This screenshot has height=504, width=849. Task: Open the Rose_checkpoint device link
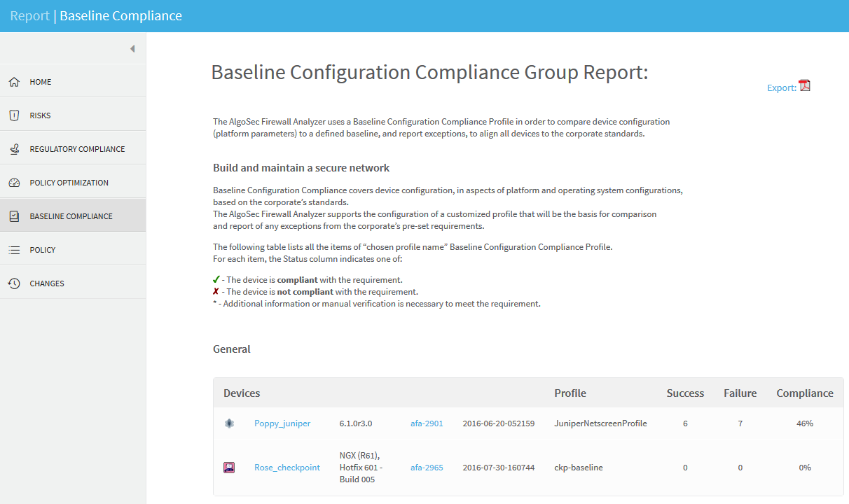click(x=287, y=468)
